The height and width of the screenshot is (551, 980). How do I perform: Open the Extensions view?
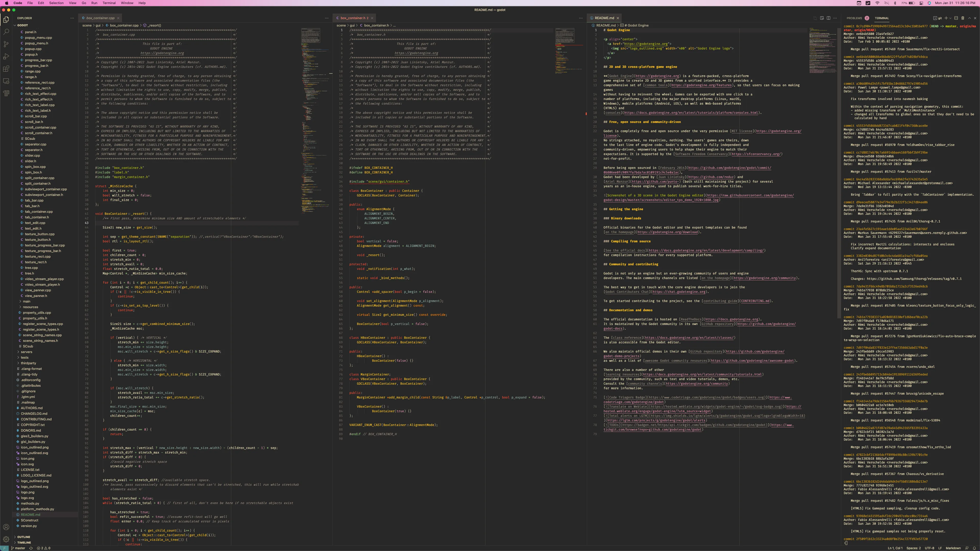click(x=6, y=68)
